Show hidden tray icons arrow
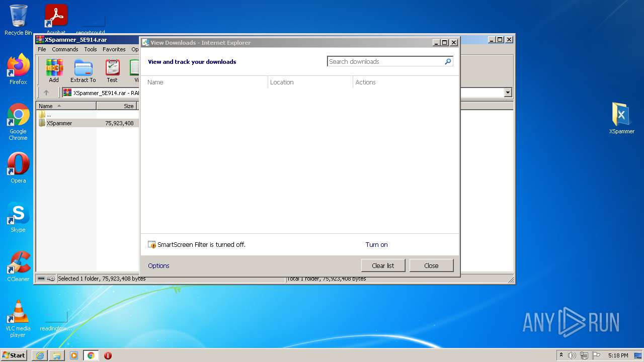This screenshot has height=362, width=644. [561, 355]
